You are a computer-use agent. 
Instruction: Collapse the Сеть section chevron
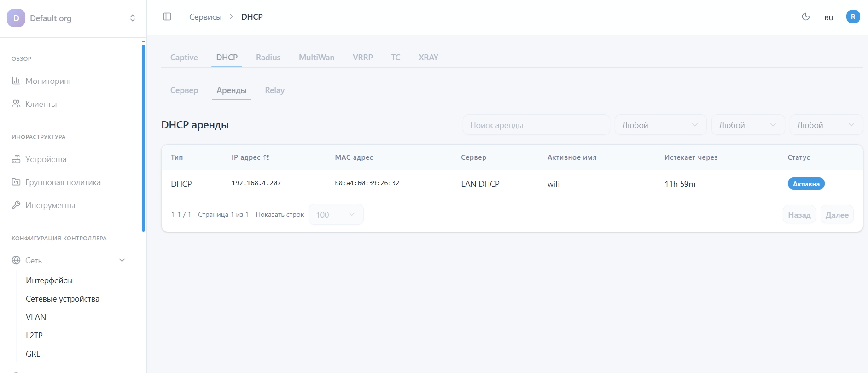[122, 260]
